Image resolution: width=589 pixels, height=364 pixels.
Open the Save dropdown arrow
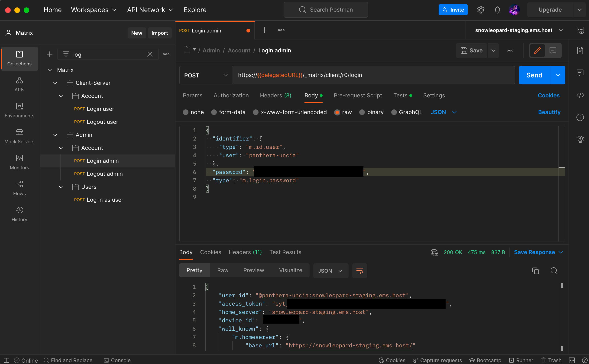(x=493, y=50)
